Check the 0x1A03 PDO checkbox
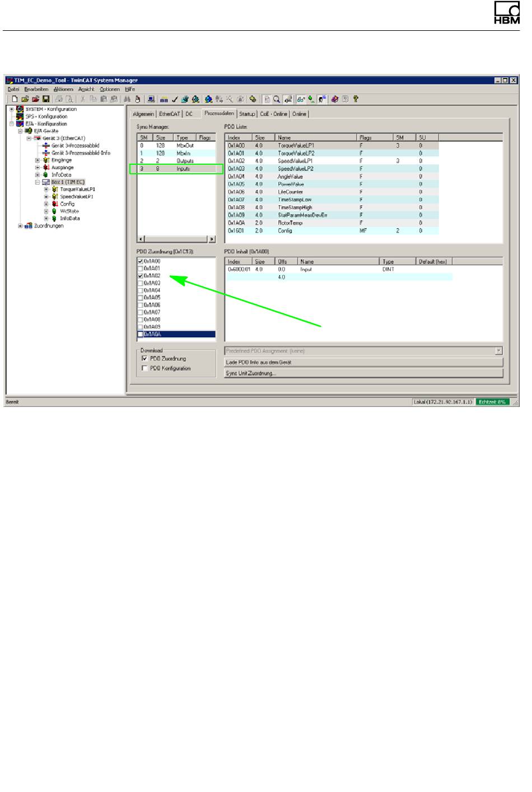Image resolution: width=532 pixels, height=792 pixels. (141, 283)
